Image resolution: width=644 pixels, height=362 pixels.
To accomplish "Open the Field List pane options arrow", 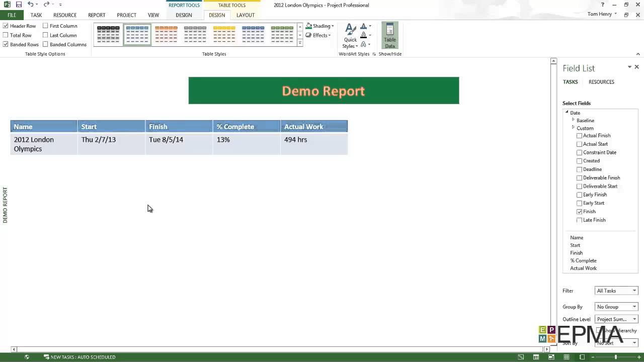I will [629, 67].
